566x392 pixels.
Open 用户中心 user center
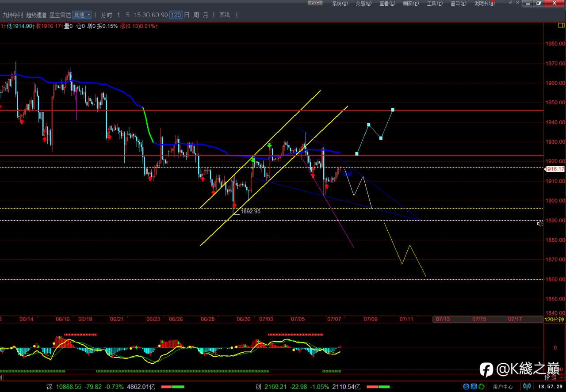pos(503,387)
